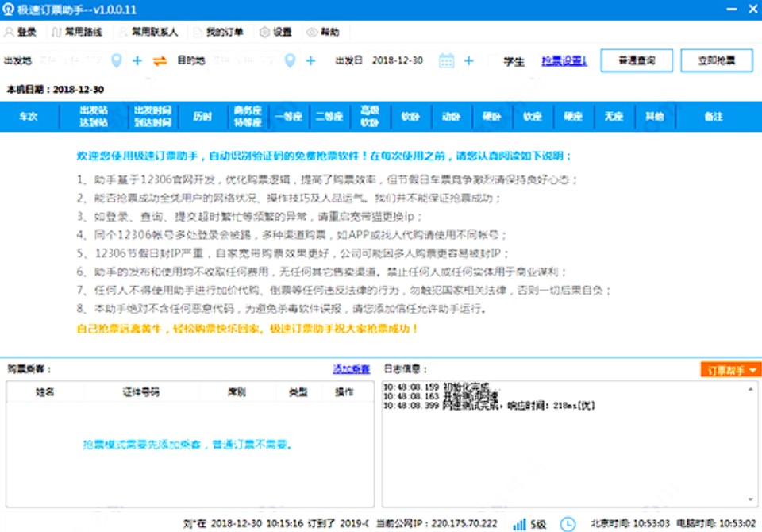The width and height of the screenshot is (762, 532).
Task: Click the plus icon beside departure station
Action: coord(137,61)
